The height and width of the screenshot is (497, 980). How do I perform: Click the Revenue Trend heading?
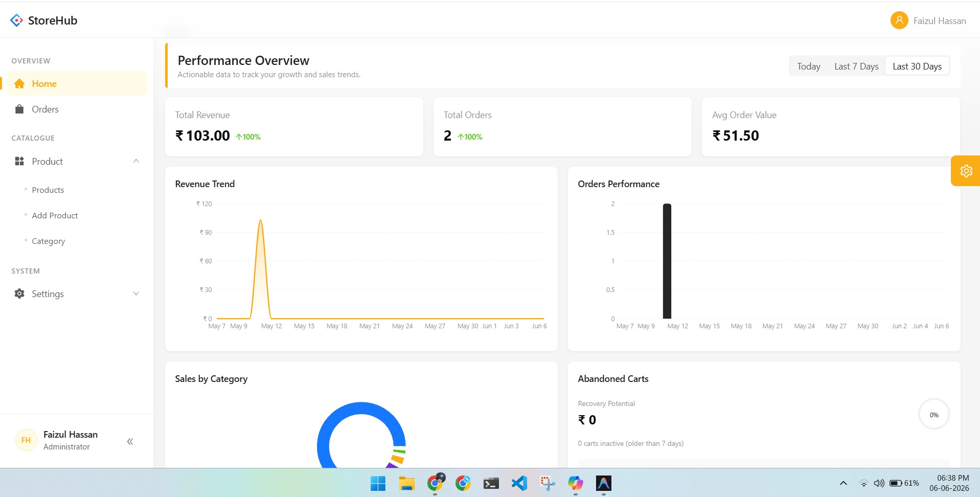pos(205,184)
